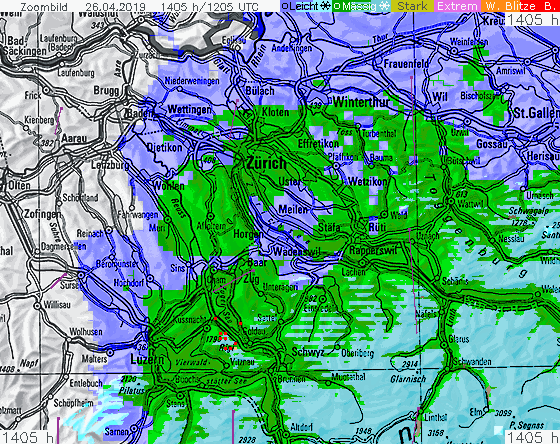Select the 26.04.2019 date in header
Image resolution: width=560 pixels, height=444 pixels.
pyautogui.click(x=115, y=6)
